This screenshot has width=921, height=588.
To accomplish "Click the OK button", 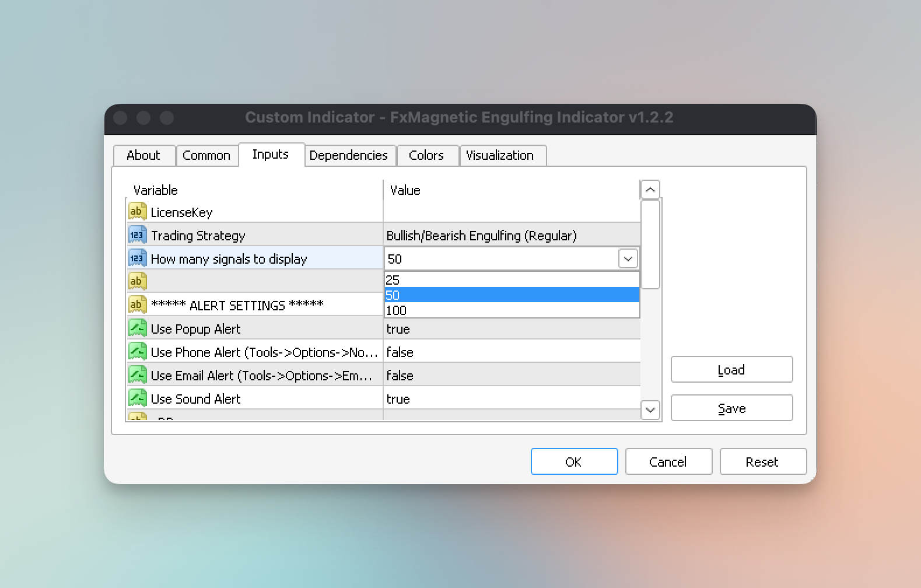I will point(574,461).
